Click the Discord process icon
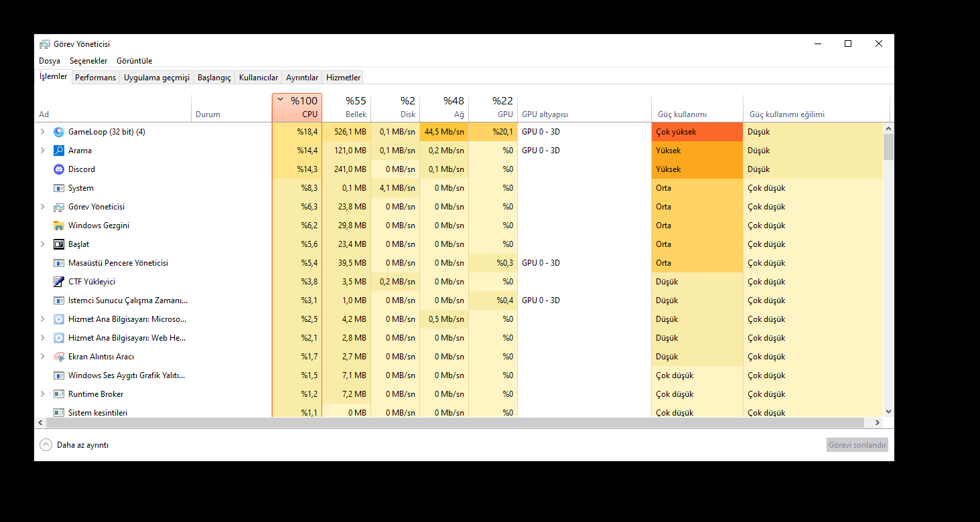Viewport: 980px width, 522px height. point(59,169)
